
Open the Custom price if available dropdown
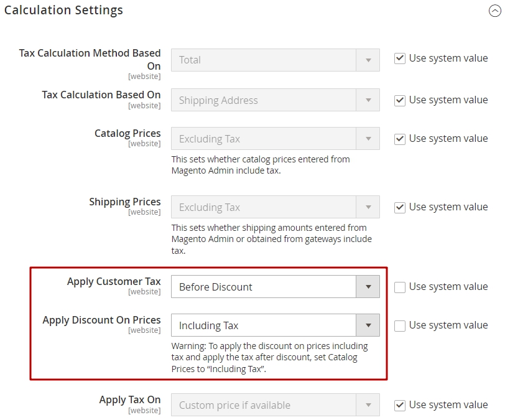pos(276,405)
